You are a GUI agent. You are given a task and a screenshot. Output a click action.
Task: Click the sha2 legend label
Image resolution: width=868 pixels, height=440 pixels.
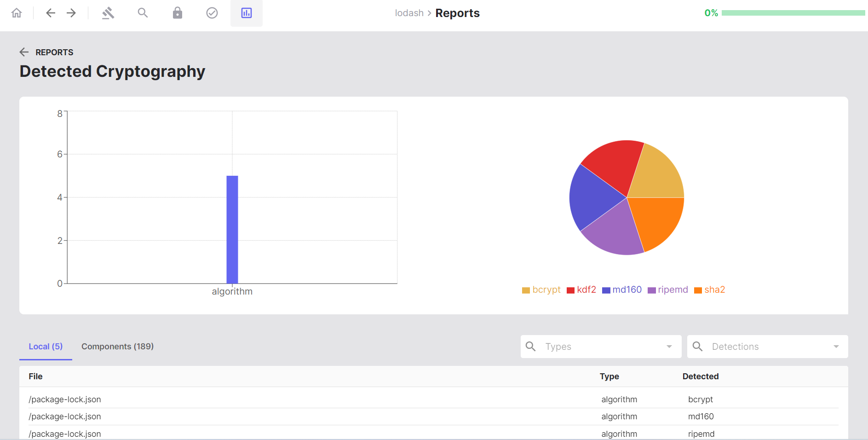click(x=715, y=289)
